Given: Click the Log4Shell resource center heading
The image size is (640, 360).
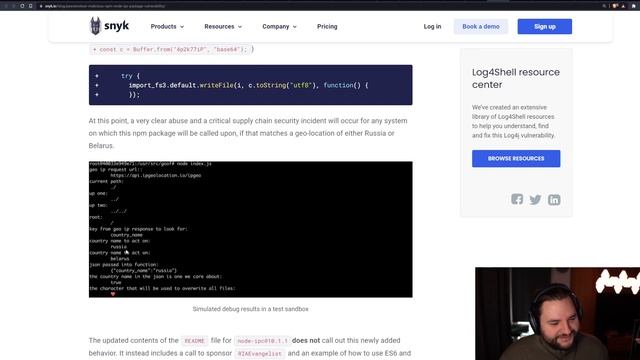Looking at the screenshot, I should point(516,78).
